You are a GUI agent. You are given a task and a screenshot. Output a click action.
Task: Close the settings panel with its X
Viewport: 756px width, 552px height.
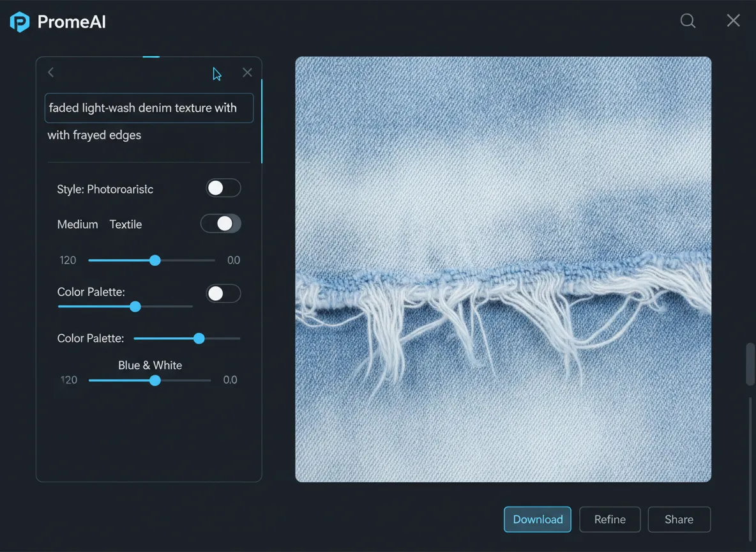click(247, 73)
